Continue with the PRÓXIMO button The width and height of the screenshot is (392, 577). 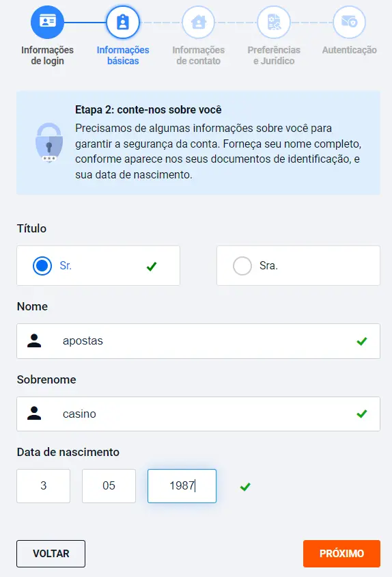(341, 554)
